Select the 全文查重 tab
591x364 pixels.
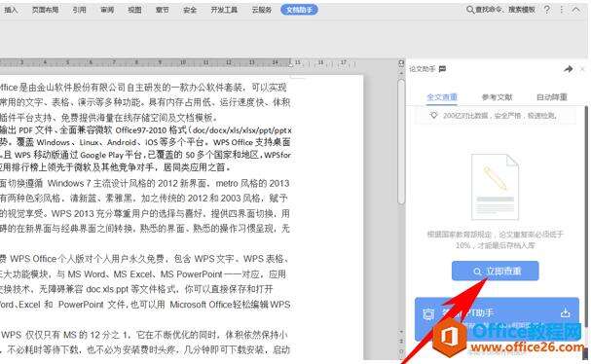(442, 97)
